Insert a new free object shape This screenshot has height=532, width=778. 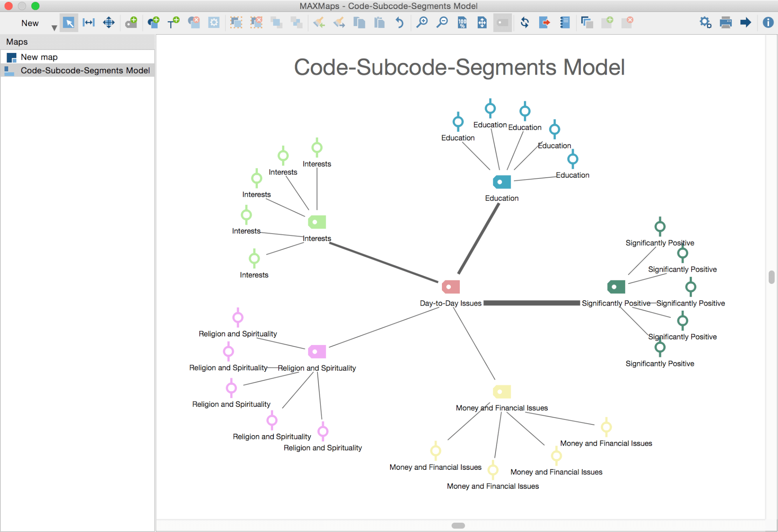[154, 23]
